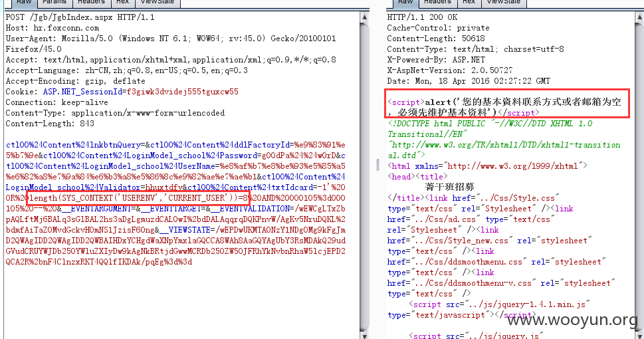Click the Cache-Control: private header

[438, 28]
